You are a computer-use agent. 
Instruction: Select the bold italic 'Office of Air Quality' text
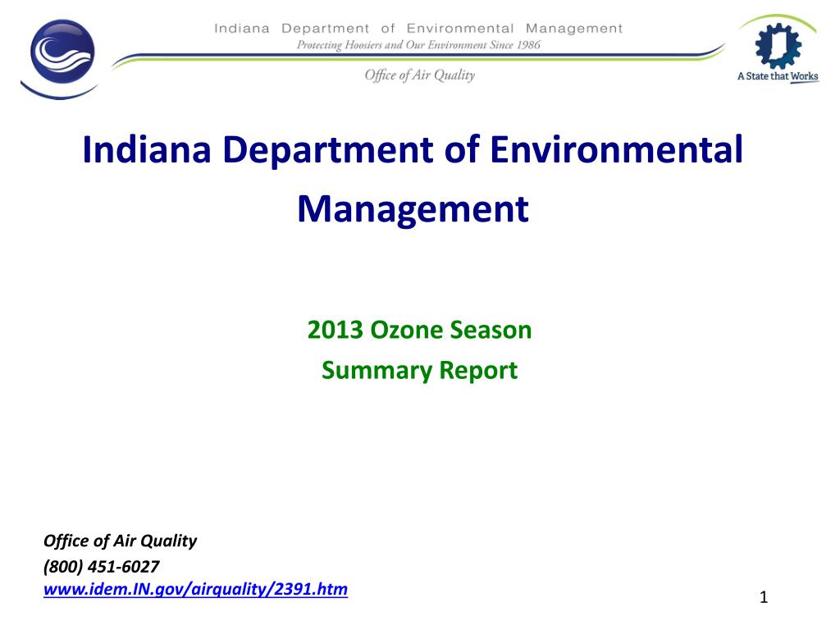pyautogui.click(x=120, y=541)
